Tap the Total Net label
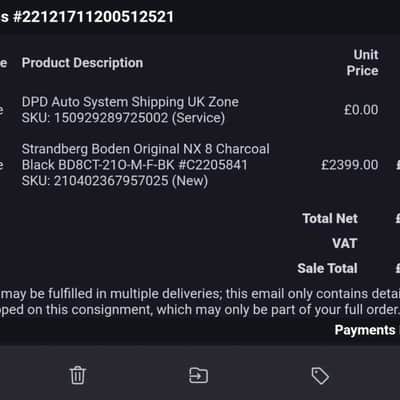 330,218
